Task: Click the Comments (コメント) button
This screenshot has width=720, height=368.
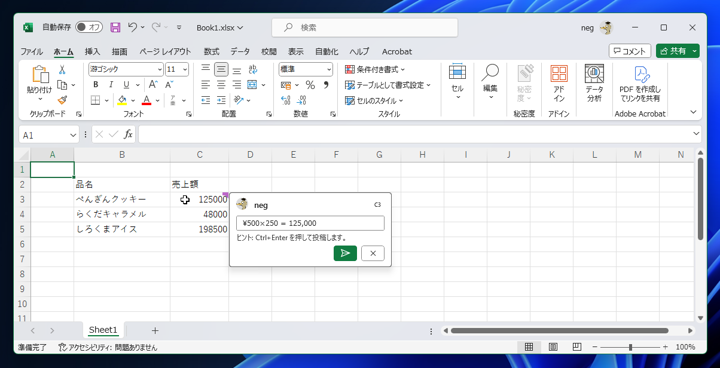Action: coord(630,51)
